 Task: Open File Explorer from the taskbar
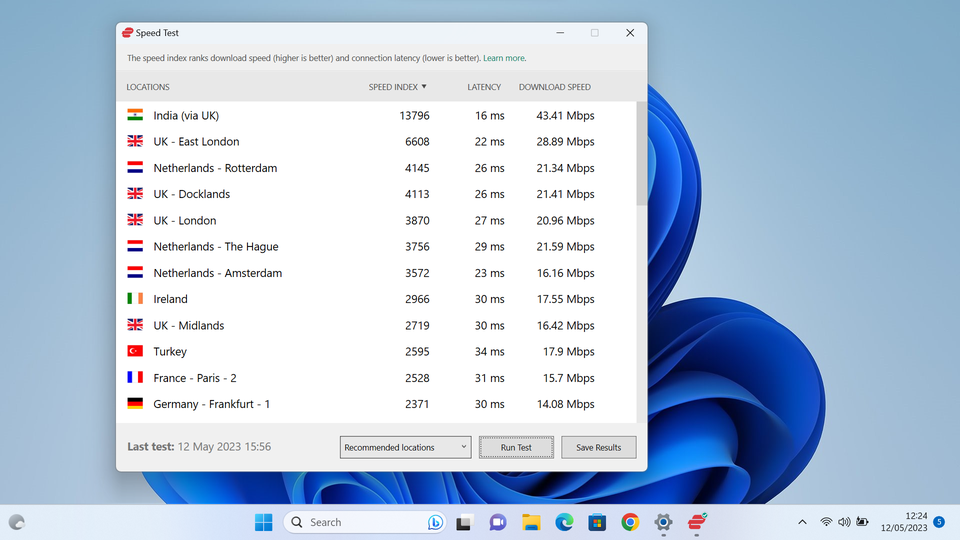(531, 522)
